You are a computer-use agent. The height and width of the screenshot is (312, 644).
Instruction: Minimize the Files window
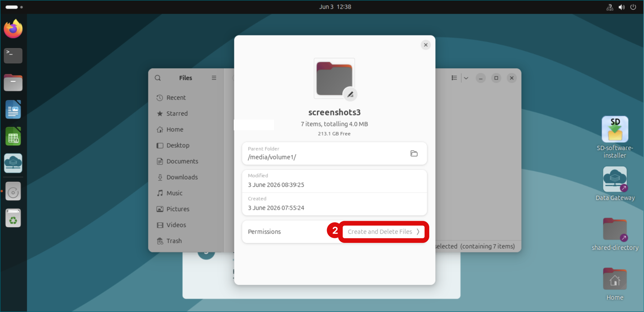481,78
